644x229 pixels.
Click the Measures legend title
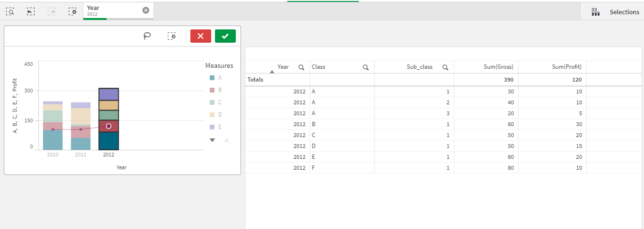(219, 65)
